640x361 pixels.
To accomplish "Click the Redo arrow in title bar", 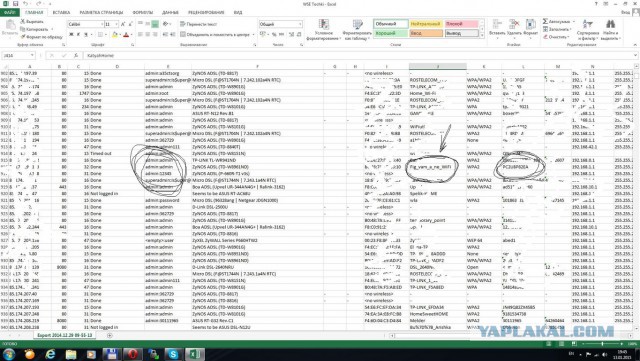I will [39, 4].
